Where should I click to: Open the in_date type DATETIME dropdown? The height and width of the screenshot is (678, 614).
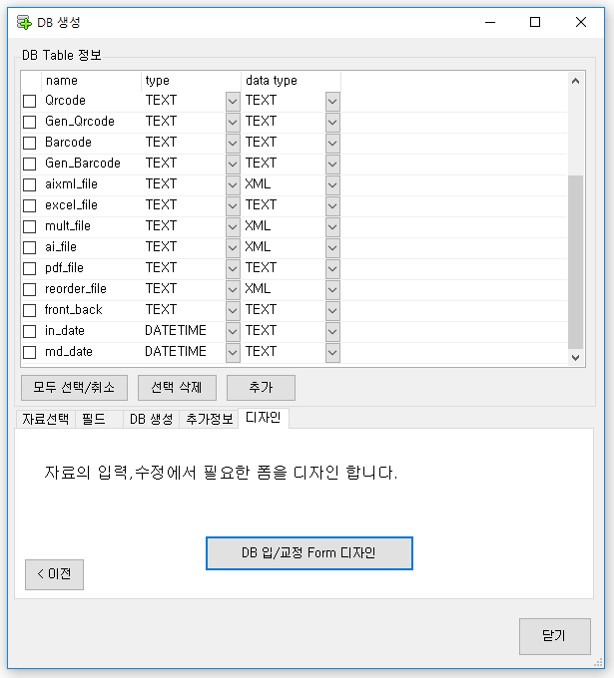pyautogui.click(x=233, y=331)
